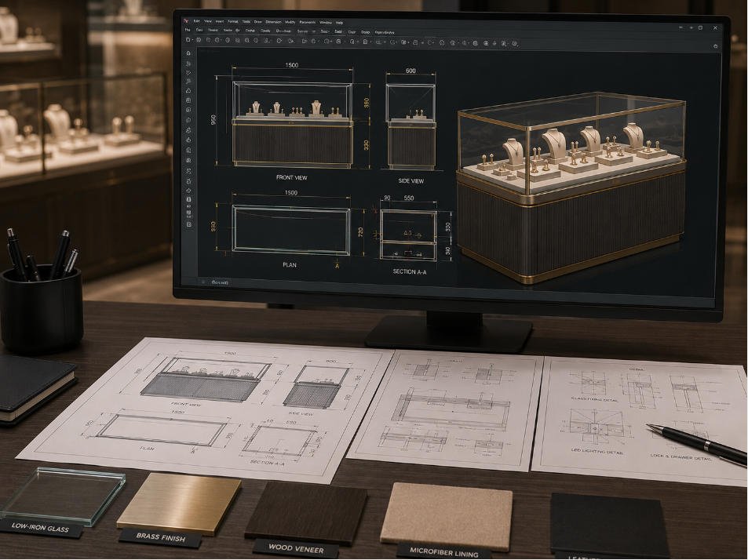Click the 3D rendered showcase model in the viewport

pos(571,188)
